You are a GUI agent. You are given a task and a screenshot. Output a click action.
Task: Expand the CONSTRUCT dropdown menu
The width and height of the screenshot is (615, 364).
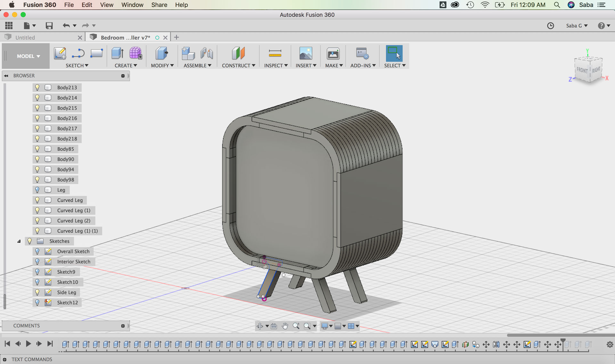(238, 65)
